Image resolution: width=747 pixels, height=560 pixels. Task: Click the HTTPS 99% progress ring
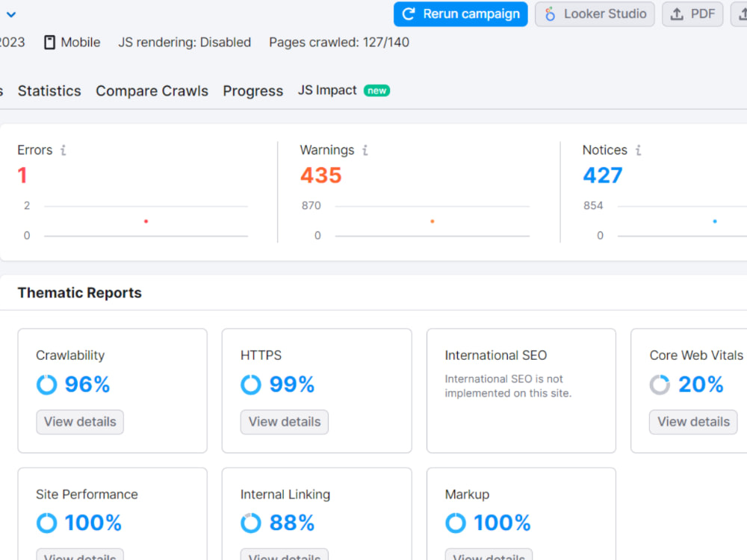click(x=251, y=385)
